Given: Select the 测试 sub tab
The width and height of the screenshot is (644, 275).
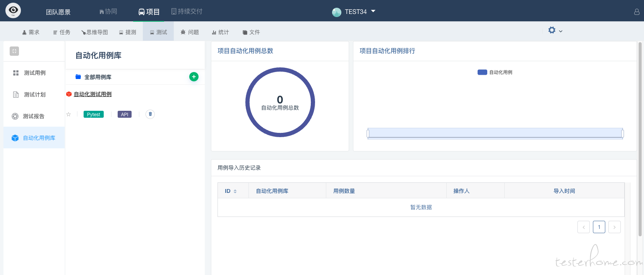Looking at the screenshot, I should click(x=158, y=32).
